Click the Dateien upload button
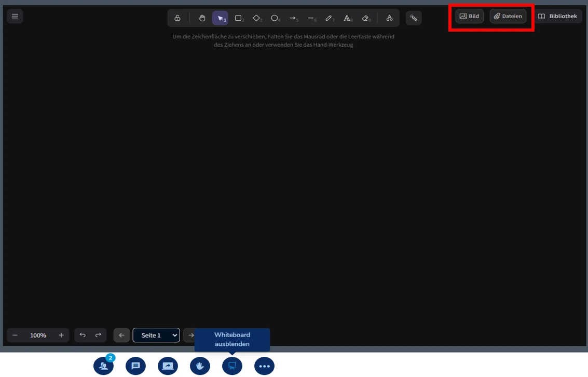Screen dimensions: 588x377 (x=508, y=16)
